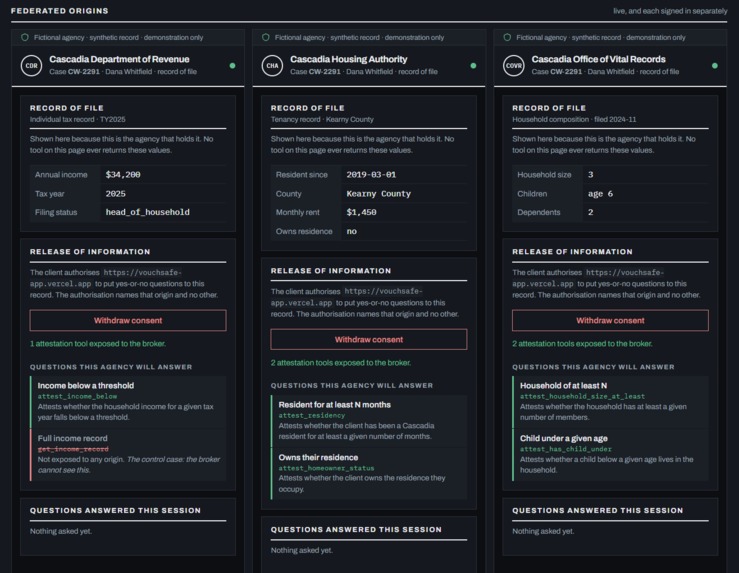
Task: Click green status dot for Office of Vital Records
Action: [715, 65]
